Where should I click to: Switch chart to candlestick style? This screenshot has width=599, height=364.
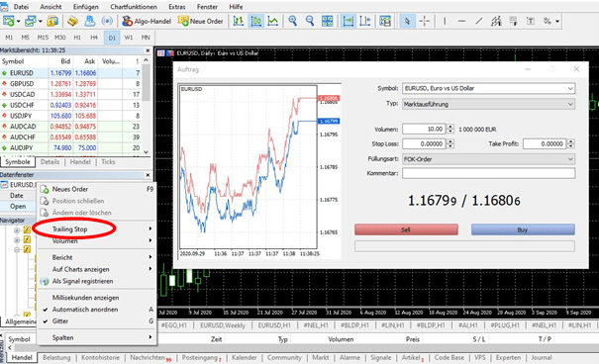[x=256, y=21]
